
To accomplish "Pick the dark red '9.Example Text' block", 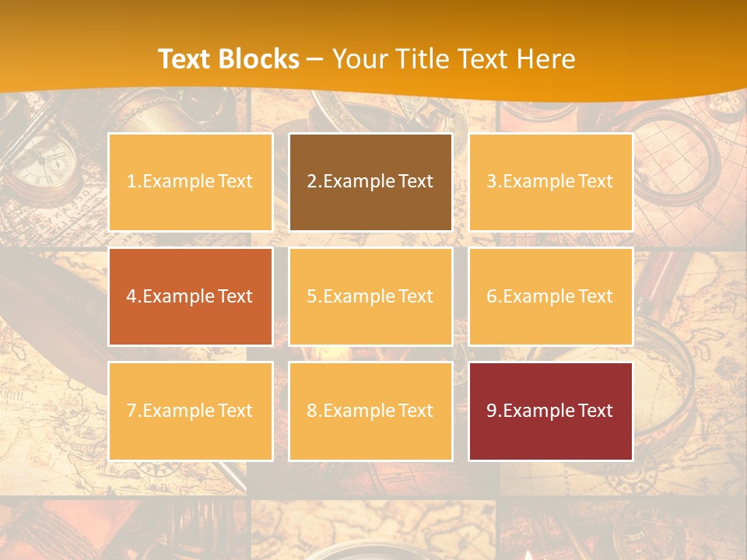I will point(551,411).
